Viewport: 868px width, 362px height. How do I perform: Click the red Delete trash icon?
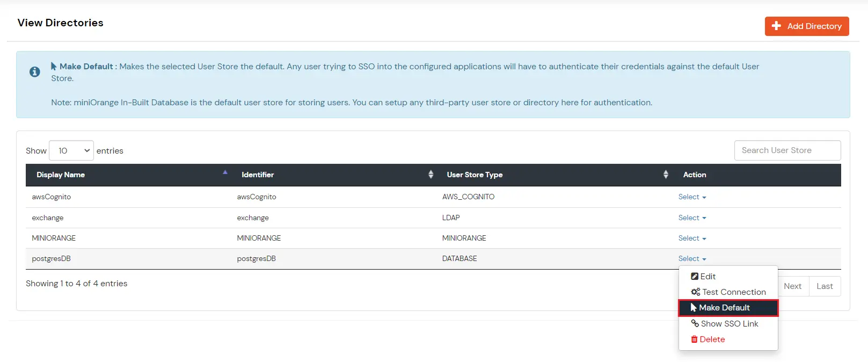(694, 339)
